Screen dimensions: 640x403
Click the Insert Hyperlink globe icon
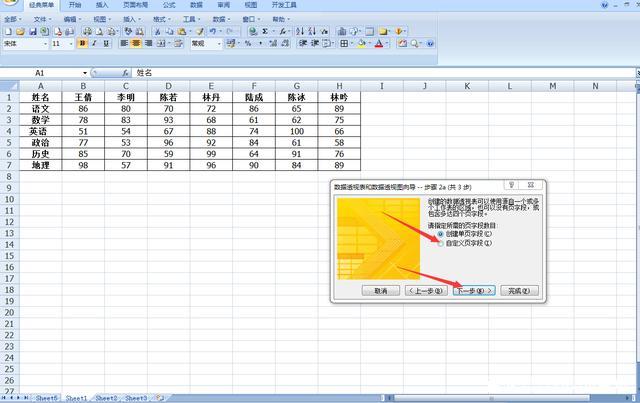click(253, 31)
